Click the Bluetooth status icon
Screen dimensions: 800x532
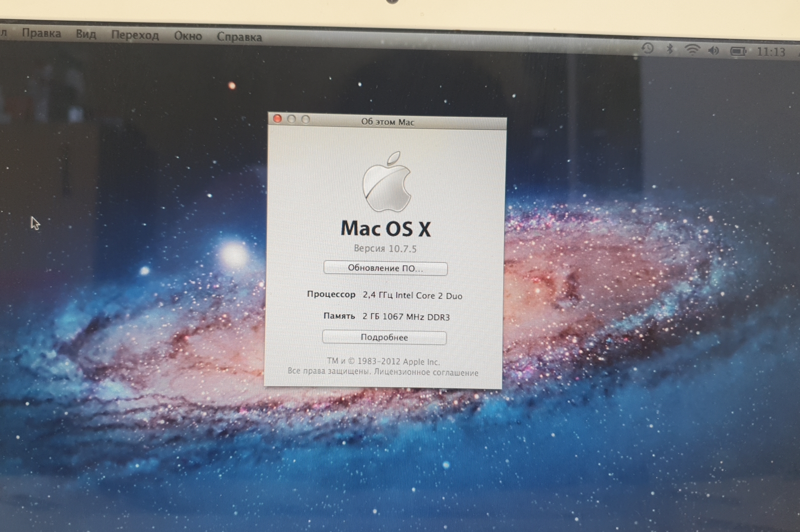coord(669,49)
